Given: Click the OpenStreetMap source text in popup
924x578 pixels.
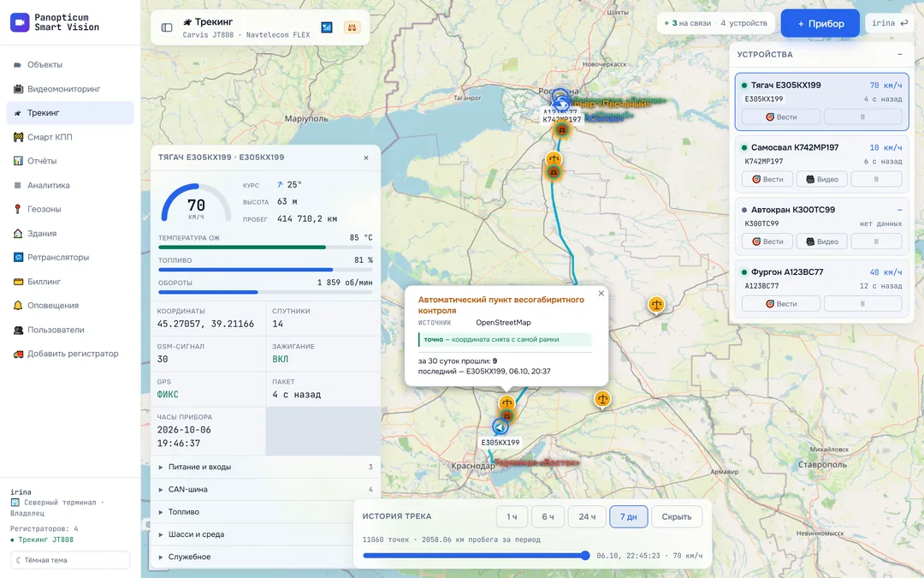Looking at the screenshot, I should [503, 323].
